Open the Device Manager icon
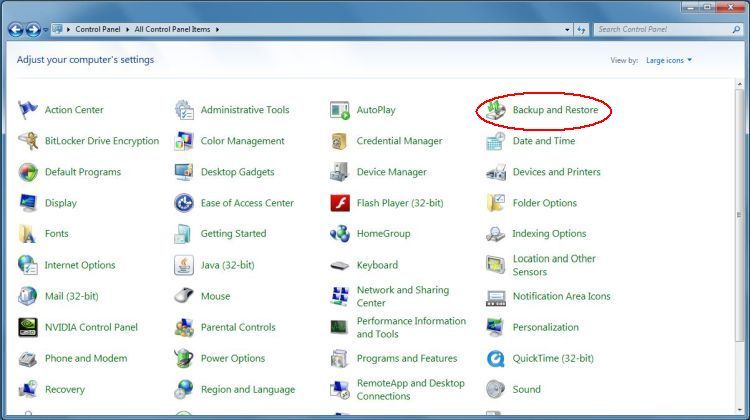Viewport: 750px width, 420px height. coord(340,172)
